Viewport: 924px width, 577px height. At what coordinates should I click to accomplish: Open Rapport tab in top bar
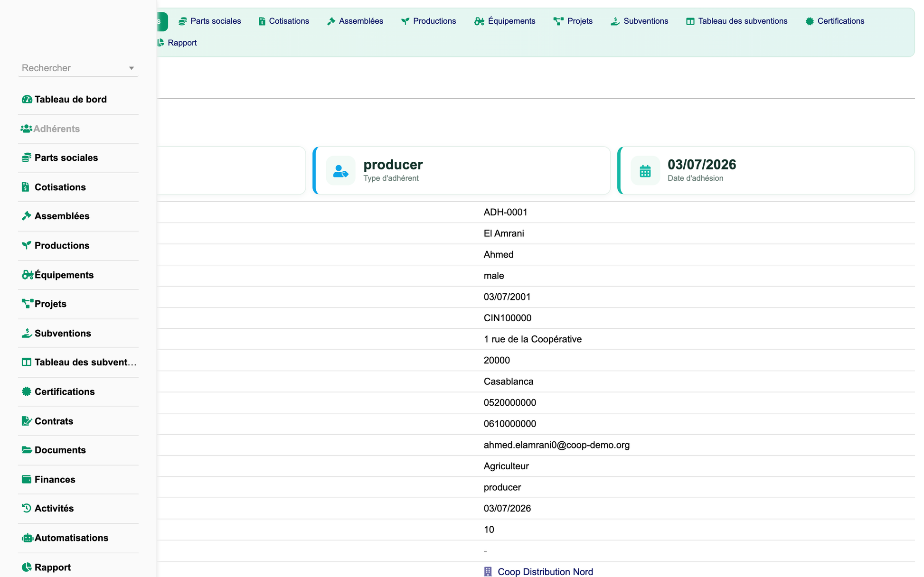pos(177,43)
